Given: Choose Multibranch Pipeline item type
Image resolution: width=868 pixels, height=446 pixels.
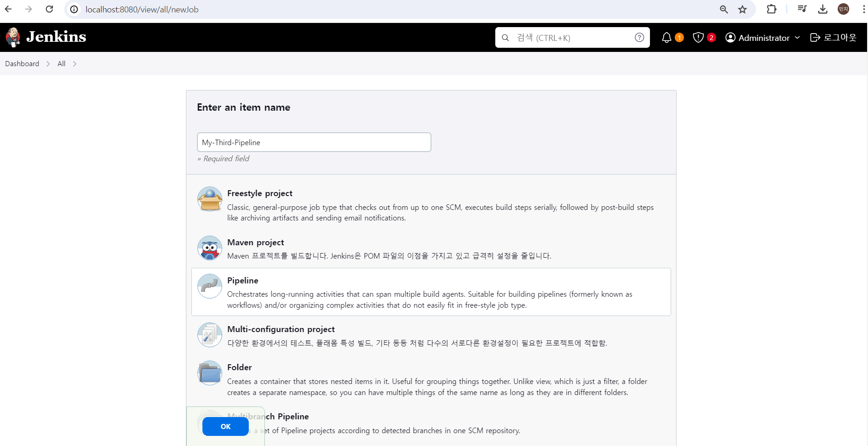Looking at the screenshot, I should click(431, 424).
